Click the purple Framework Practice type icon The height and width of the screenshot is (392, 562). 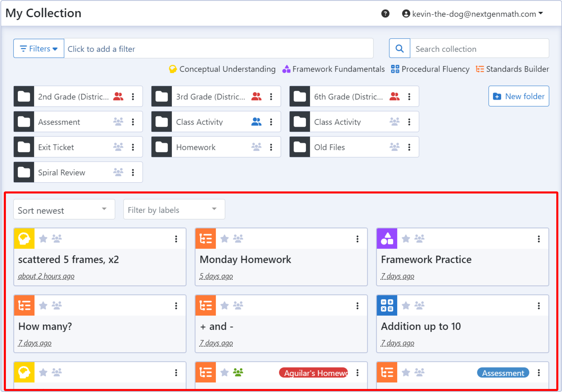tap(387, 239)
